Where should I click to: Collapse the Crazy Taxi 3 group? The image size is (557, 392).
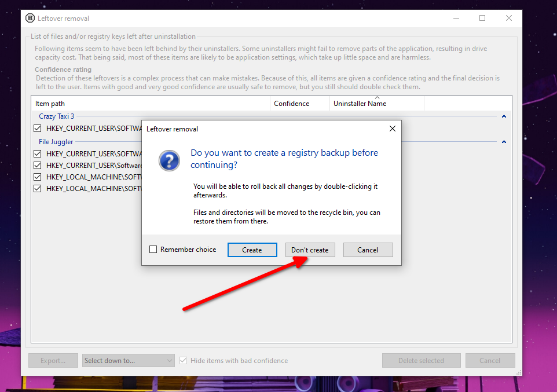pyautogui.click(x=504, y=116)
